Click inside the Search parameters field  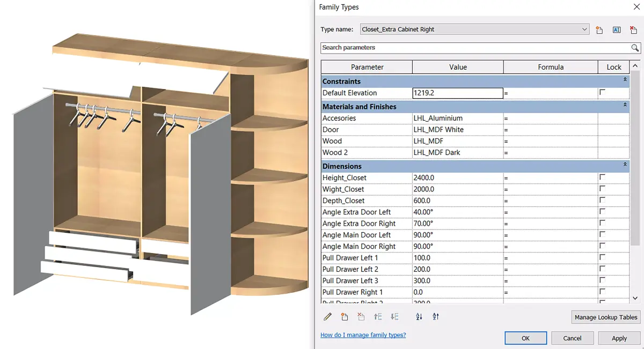tap(472, 48)
